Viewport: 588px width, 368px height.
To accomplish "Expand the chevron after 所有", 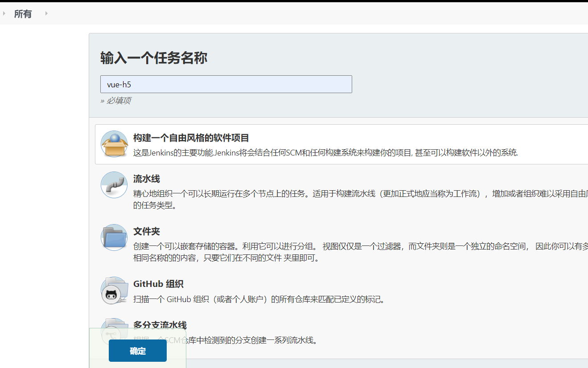I will (46, 13).
